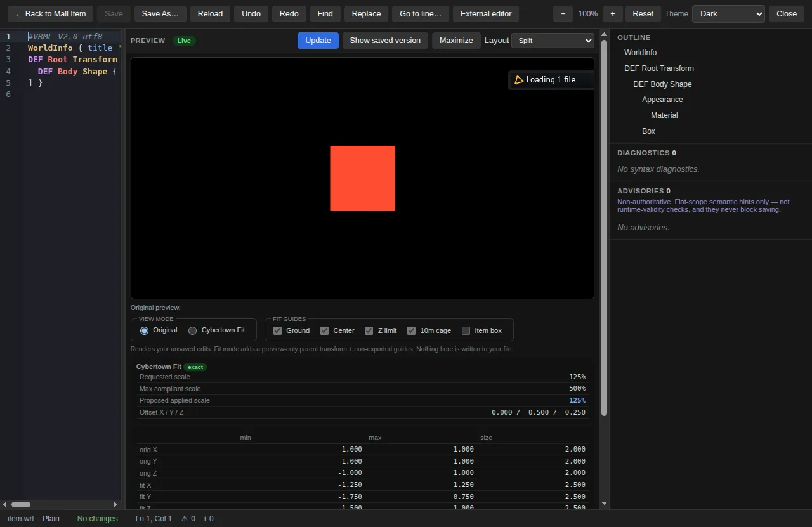Toggle the Center fit guide checkbox
This screenshot has height=527, width=812.
coord(324,330)
